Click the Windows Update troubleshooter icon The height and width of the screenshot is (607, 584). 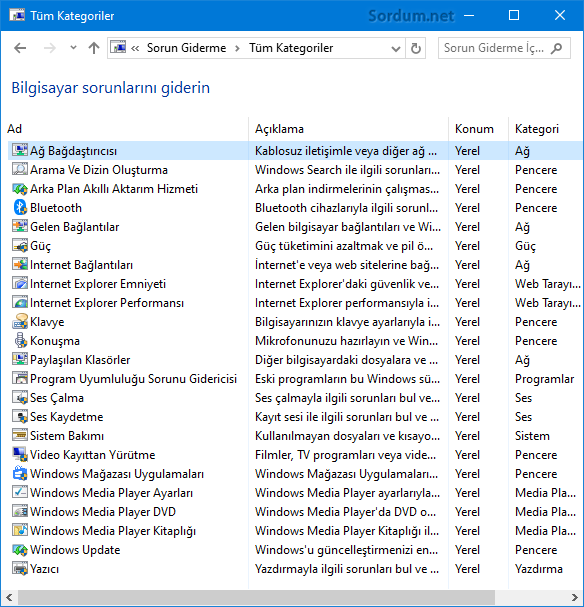point(20,549)
